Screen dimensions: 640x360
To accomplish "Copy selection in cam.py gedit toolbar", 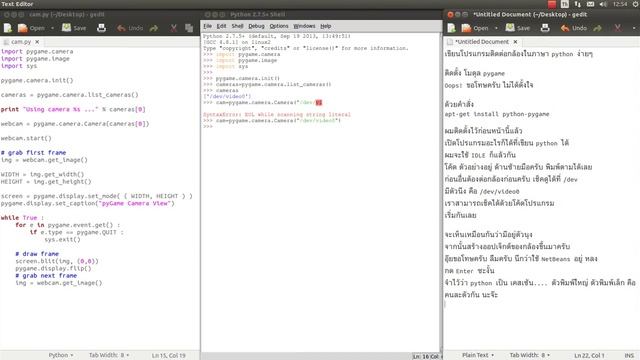I will (x=189, y=28).
